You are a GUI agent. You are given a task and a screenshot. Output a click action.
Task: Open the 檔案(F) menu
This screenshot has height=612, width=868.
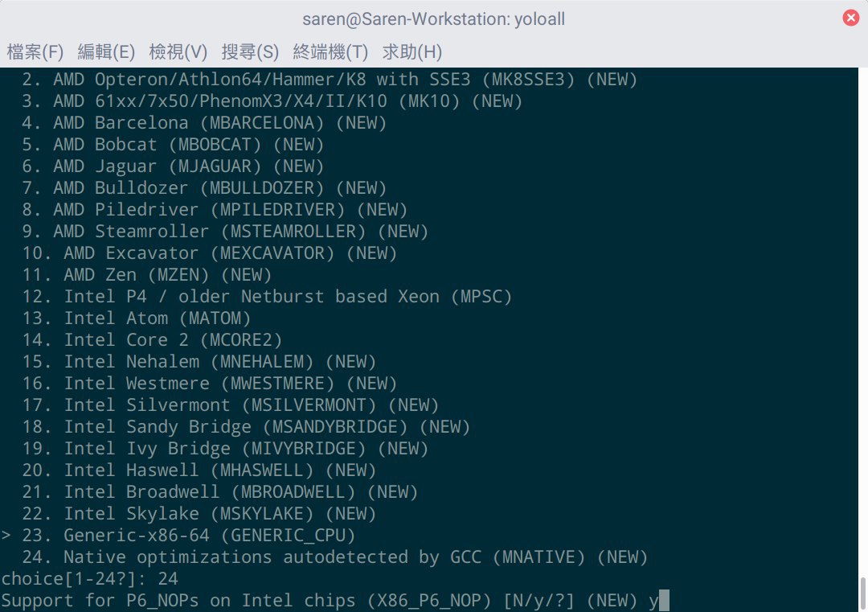[x=35, y=52]
